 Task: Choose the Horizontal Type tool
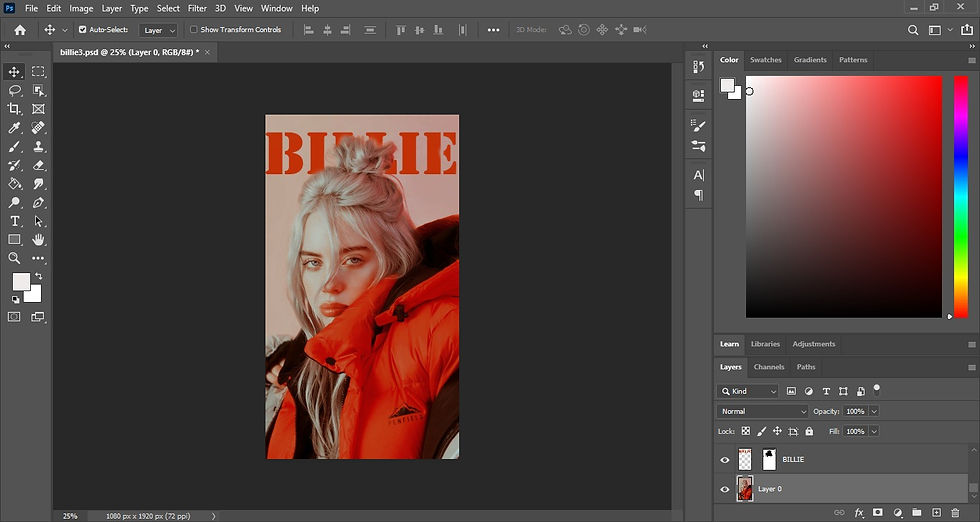tap(15, 221)
